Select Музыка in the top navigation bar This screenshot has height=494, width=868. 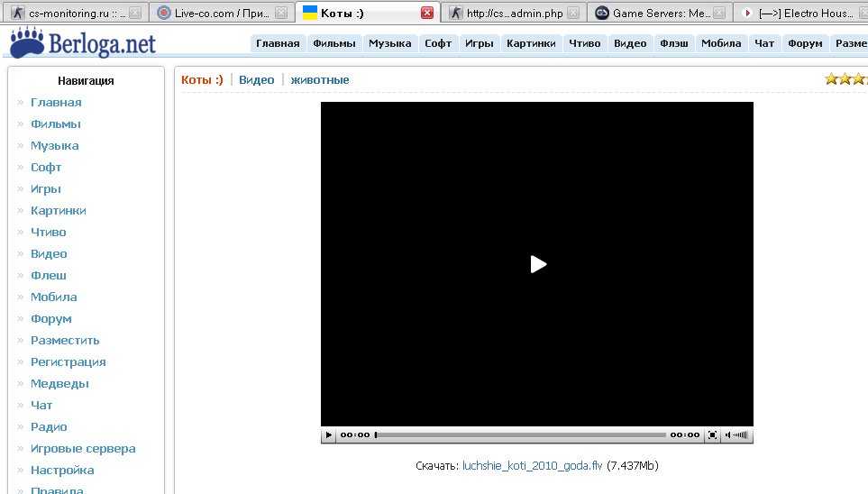point(389,43)
